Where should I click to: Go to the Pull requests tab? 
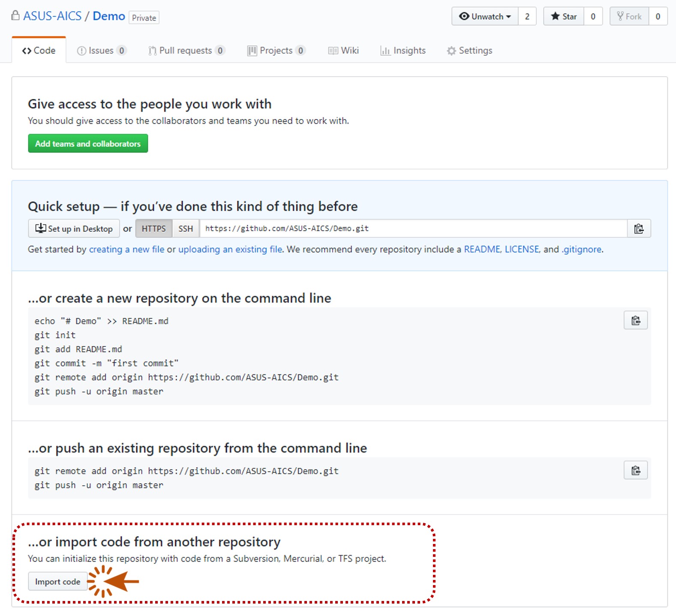[x=186, y=51]
